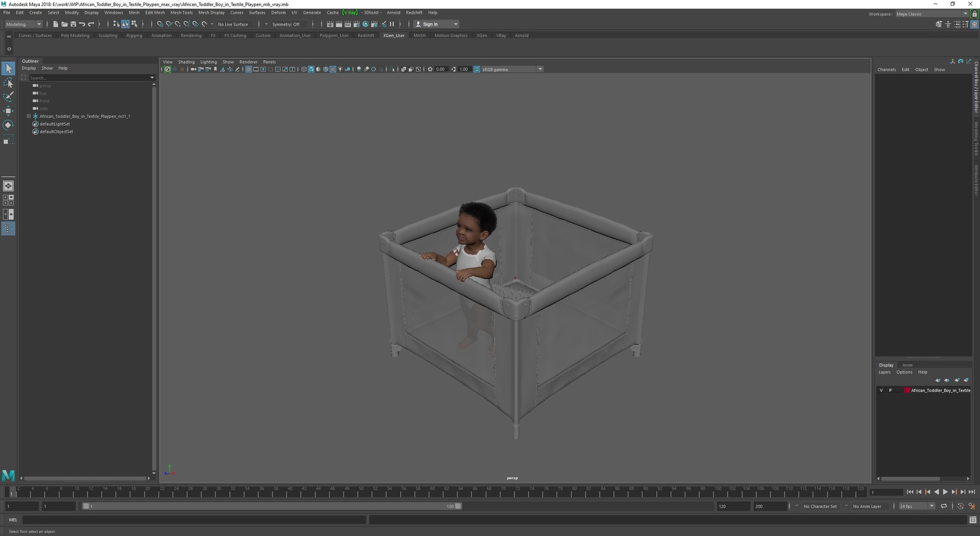
Task: Switch to Rigging shelf tab
Action: tap(134, 36)
